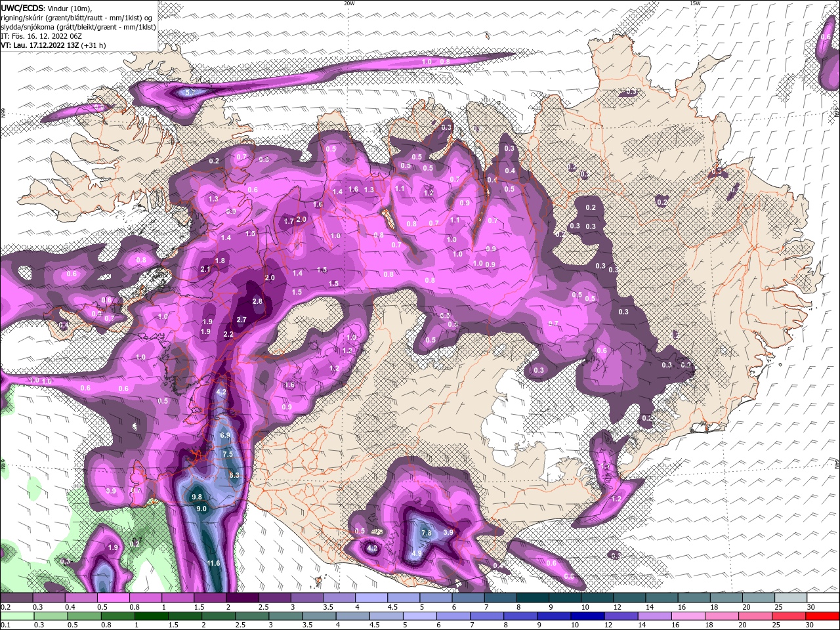This screenshot has width=840, height=630.
Task: Click the dark teal snow legend swatch between 8 and 9
Action: [534, 598]
